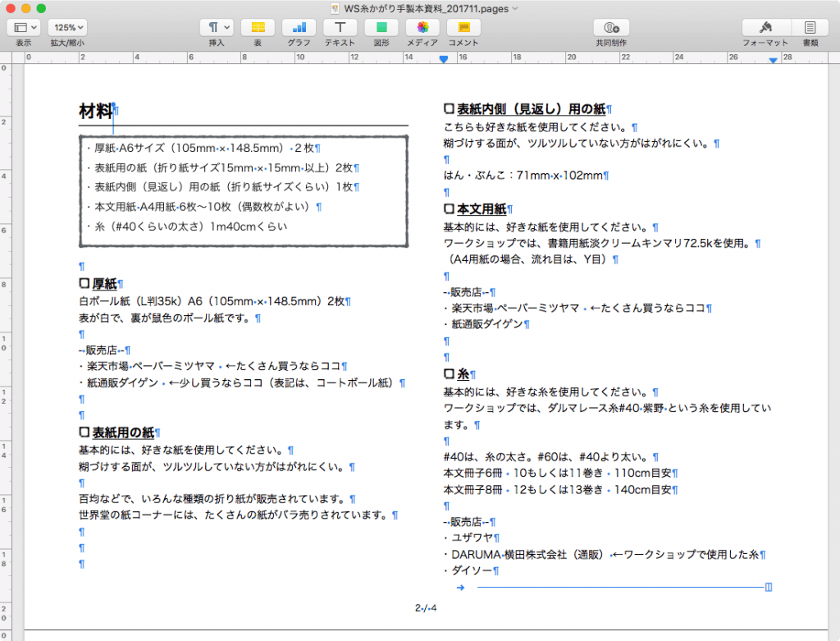Click the line '表が白で、裏が鼠色のボール紙です。'

[x=170, y=318]
